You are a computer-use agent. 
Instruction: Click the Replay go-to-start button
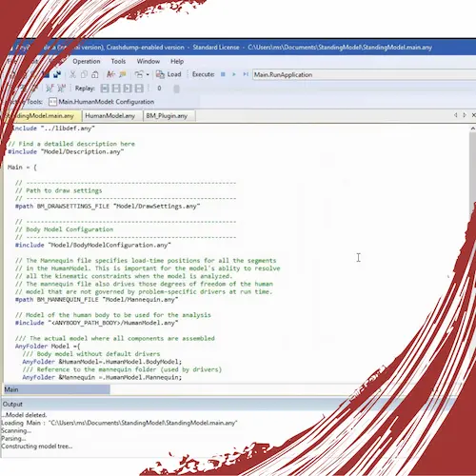105,89
